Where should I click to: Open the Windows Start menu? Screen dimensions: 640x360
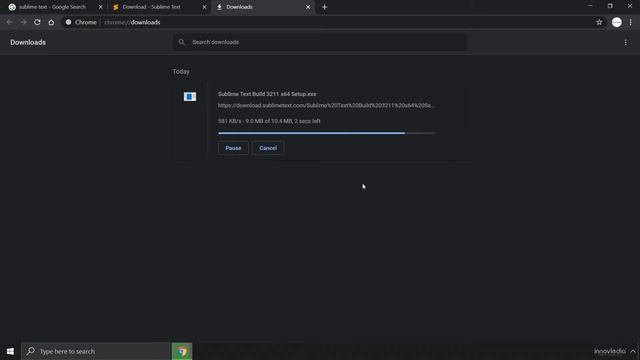pos(10,351)
